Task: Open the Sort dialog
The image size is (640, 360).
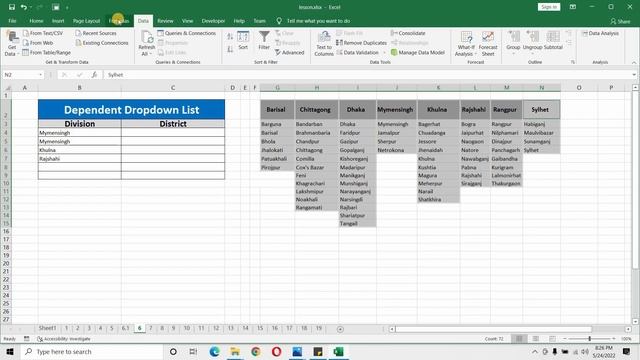Action: pos(243,40)
